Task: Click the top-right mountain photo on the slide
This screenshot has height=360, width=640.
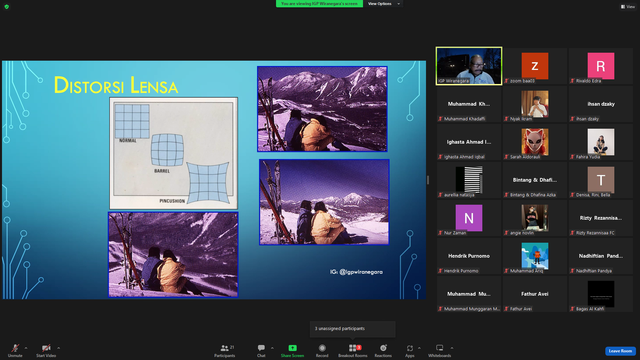Action: 322,109
